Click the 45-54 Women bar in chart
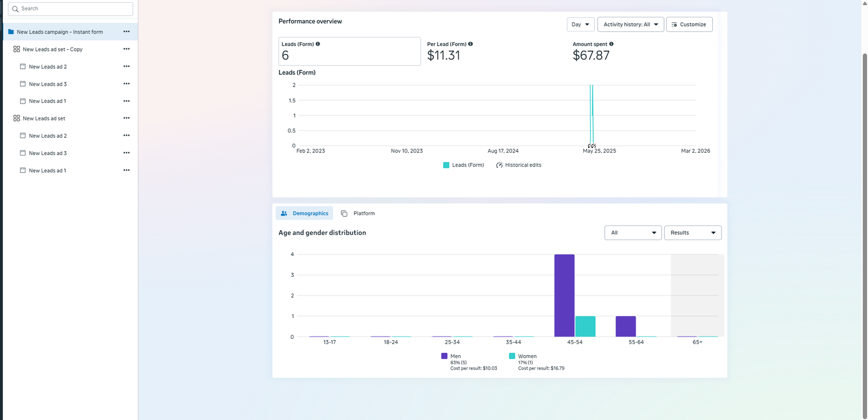868x420 pixels. 585,326
